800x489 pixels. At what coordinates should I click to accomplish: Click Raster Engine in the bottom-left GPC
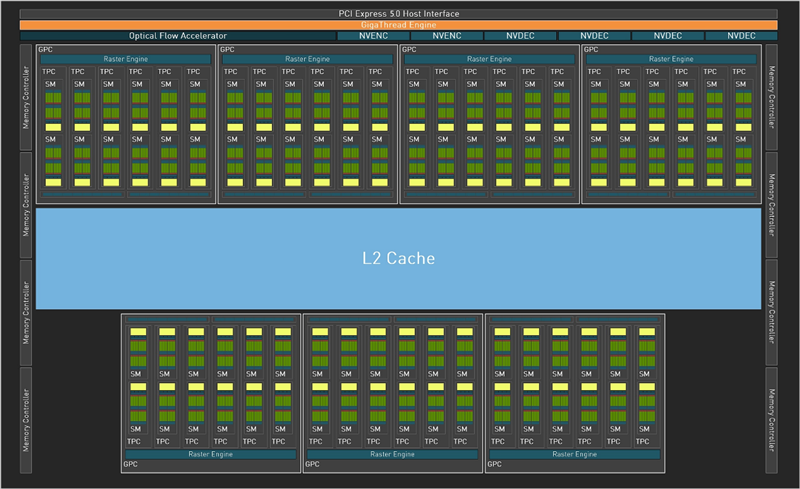click(211, 453)
